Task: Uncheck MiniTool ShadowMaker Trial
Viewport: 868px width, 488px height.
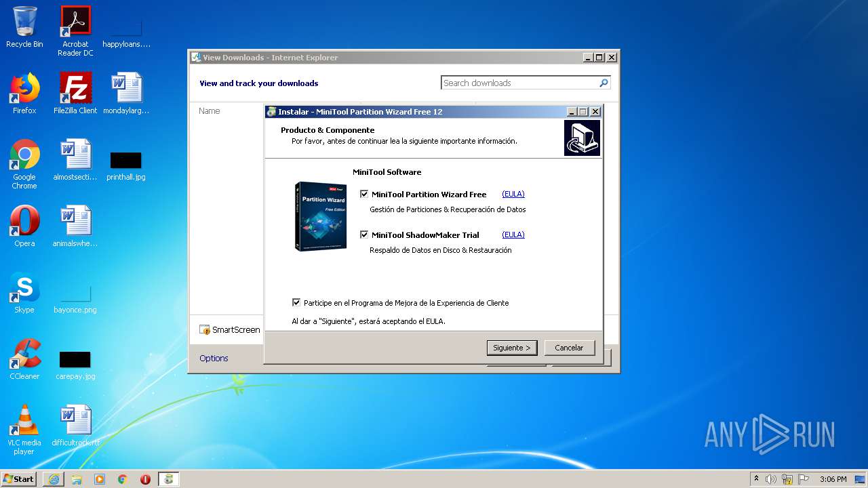Action: coord(364,235)
